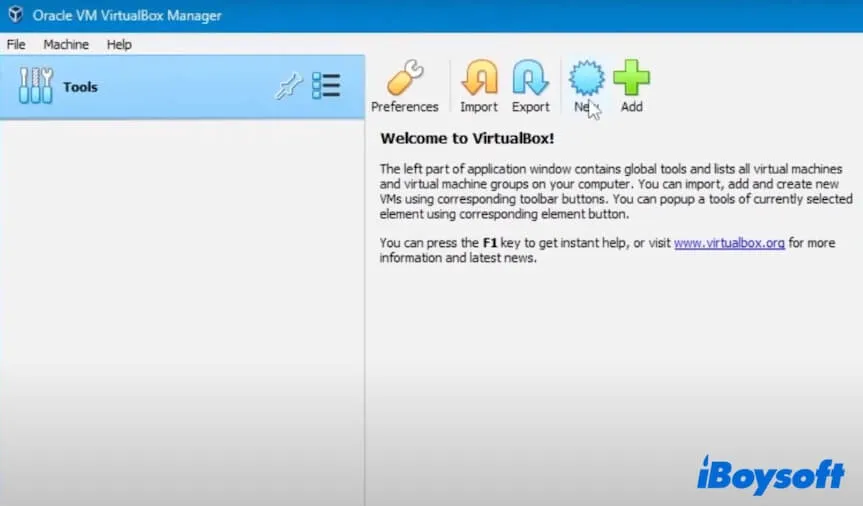The image size is (863, 506).
Task: Click the Export appliance arrow icon
Action: [530, 79]
